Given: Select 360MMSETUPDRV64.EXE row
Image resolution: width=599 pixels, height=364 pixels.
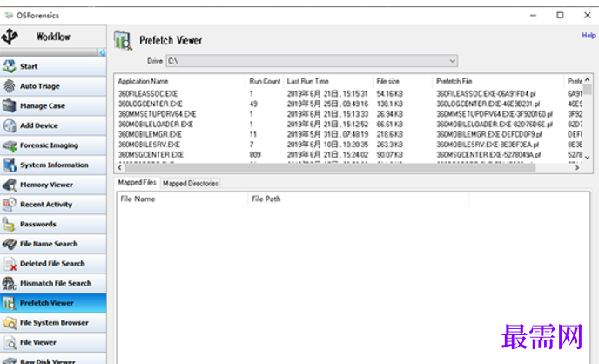Looking at the screenshot, I should click(349, 114).
